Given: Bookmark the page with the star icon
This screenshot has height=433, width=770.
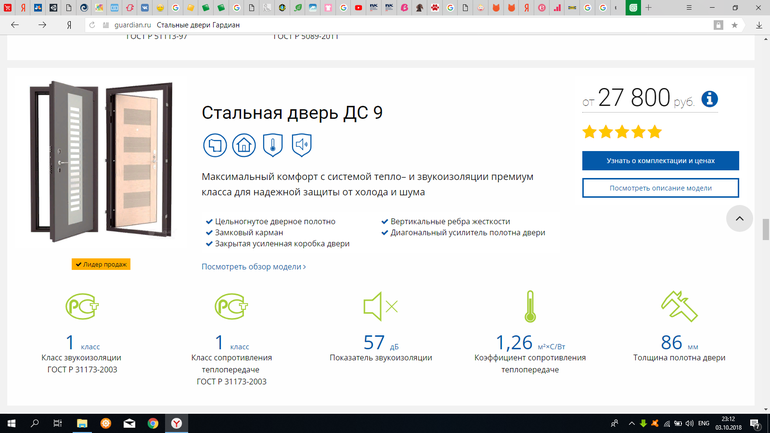Looking at the screenshot, I should click(734, 24).
